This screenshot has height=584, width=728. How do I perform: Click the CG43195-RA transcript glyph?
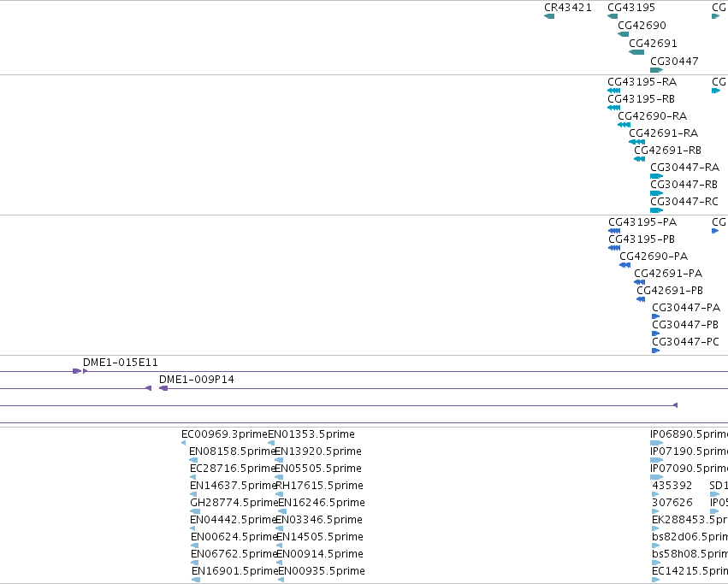(613, 91)
